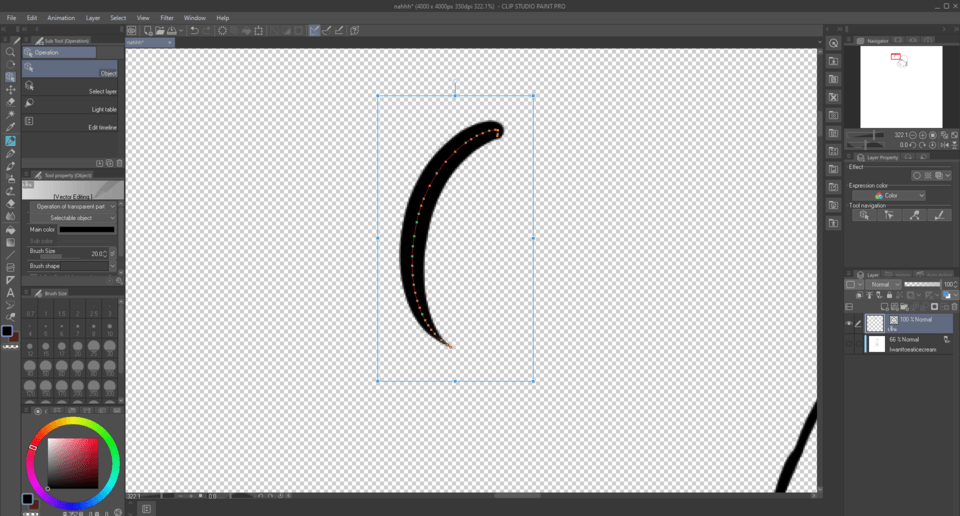Open the Window menu
This screenshot has width=960, height=516.
[195, 18]
